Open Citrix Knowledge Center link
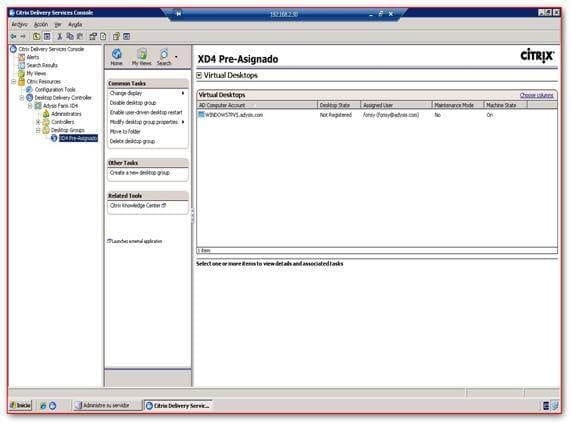571x425 pixels. [138, 206]
